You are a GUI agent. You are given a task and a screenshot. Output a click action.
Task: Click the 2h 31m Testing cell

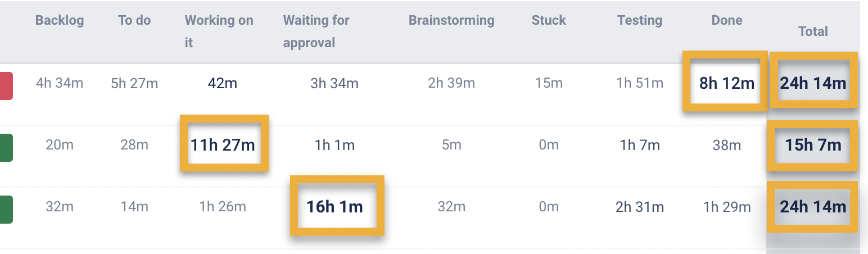click(x=640, y=207)
